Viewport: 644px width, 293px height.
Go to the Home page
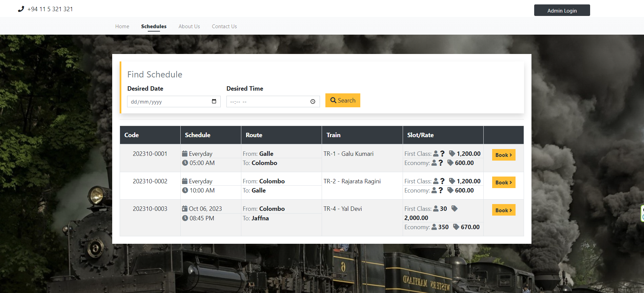click(x=122, y=26)
